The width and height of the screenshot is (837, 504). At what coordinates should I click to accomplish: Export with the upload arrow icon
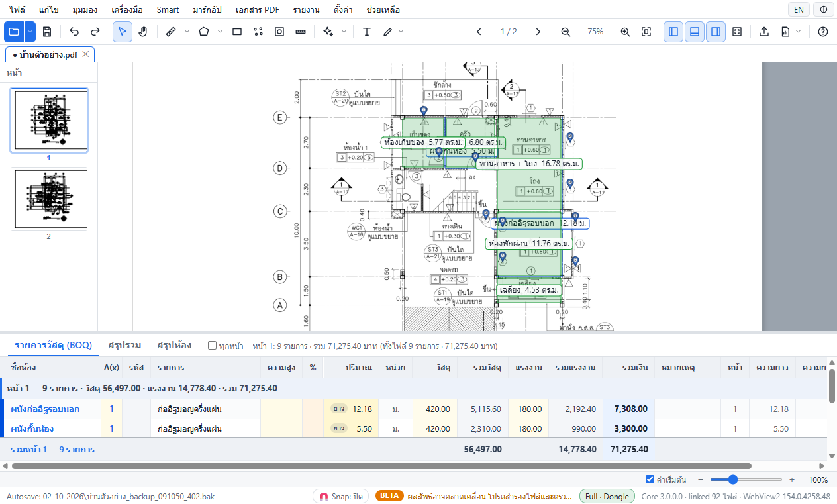click(764, 32)
